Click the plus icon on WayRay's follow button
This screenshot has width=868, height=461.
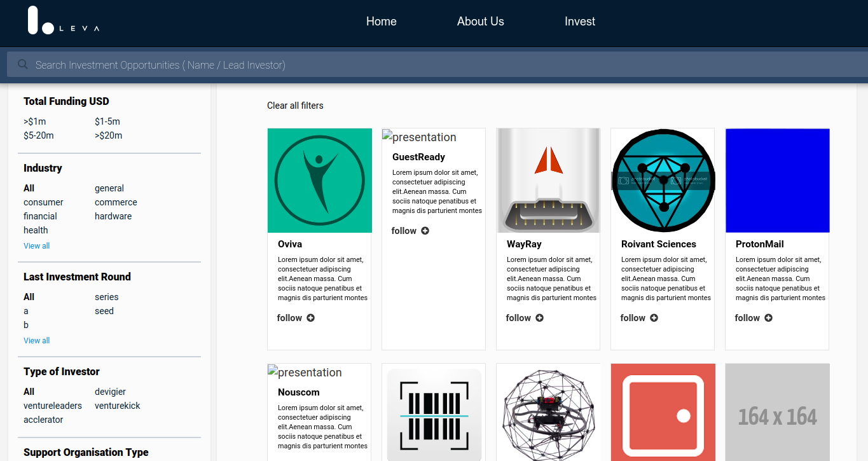coord(540,317)
